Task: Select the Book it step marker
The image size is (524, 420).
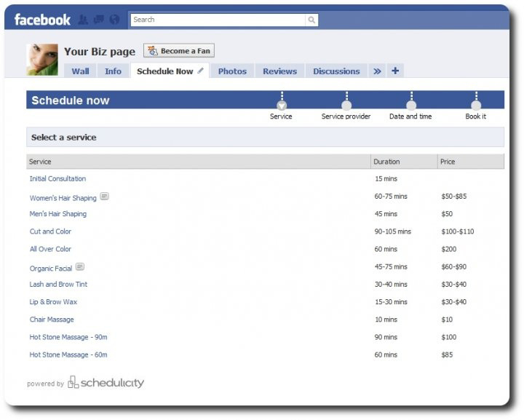Action: 476,106
